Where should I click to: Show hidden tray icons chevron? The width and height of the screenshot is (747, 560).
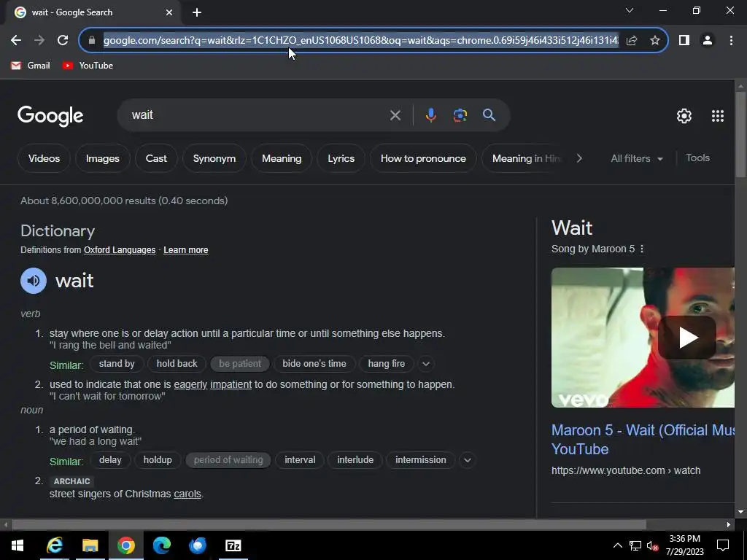(617, 545)
